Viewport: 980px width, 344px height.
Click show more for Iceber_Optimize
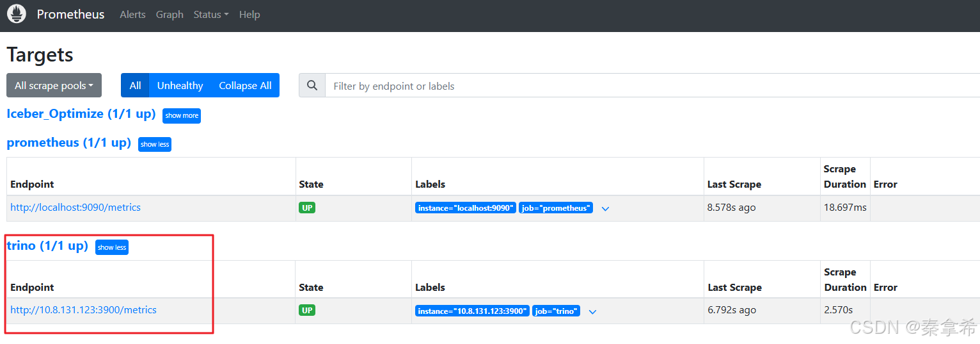click(x=182, y=116)
